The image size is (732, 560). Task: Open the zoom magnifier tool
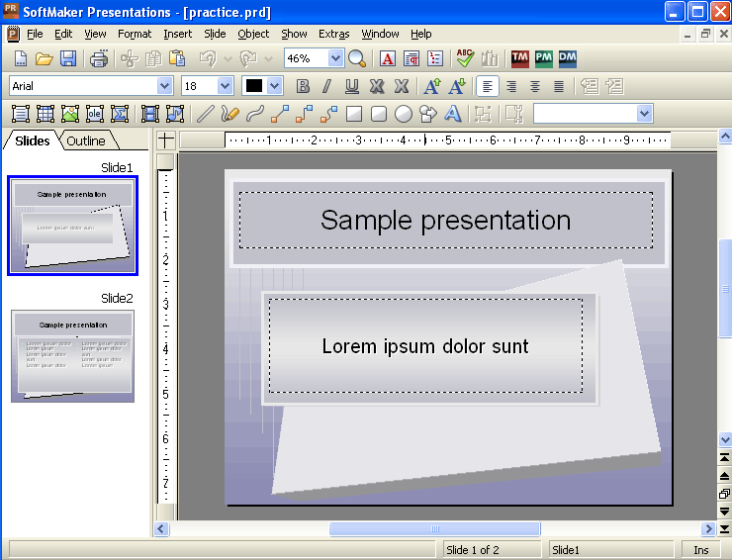click(357, 58)
